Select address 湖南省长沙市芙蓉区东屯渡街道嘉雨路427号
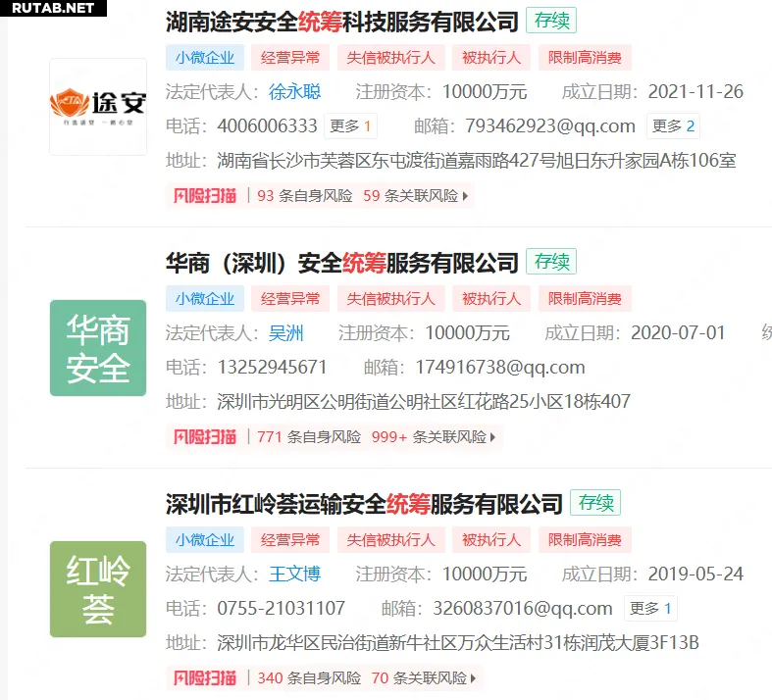772x700 pixels. [x=386, y=161]
